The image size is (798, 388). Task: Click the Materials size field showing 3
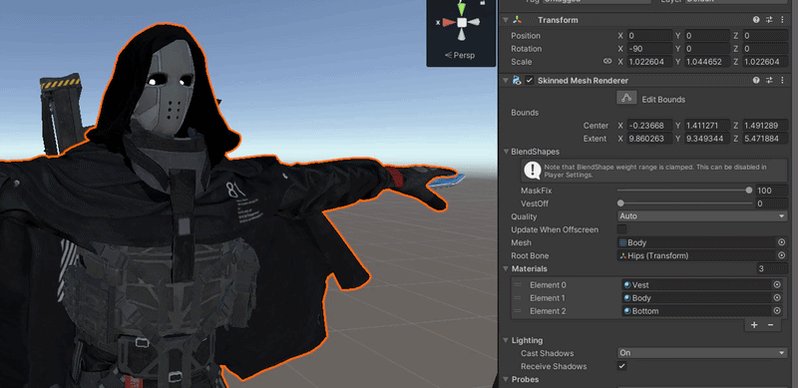[772, 269]
